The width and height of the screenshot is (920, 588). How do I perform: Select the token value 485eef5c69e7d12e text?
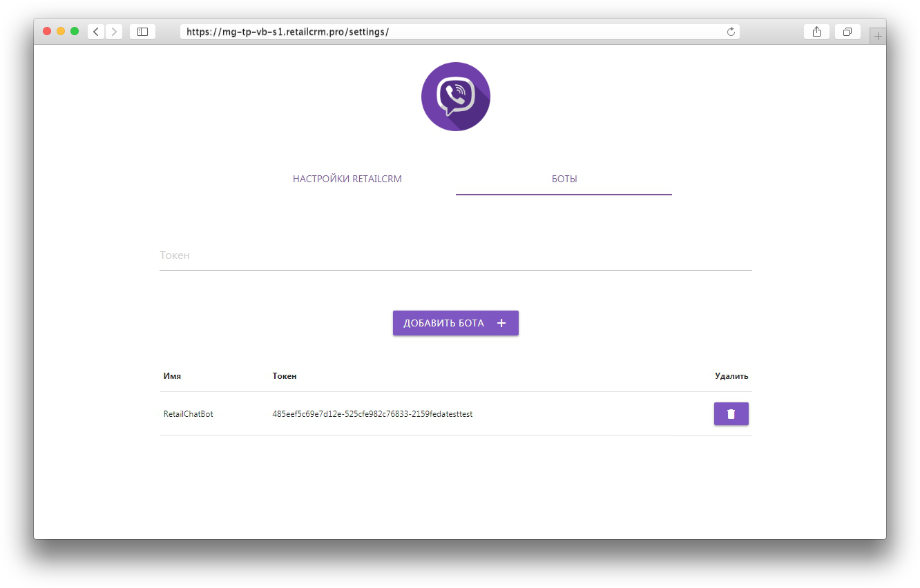click(x=372, y=414)
